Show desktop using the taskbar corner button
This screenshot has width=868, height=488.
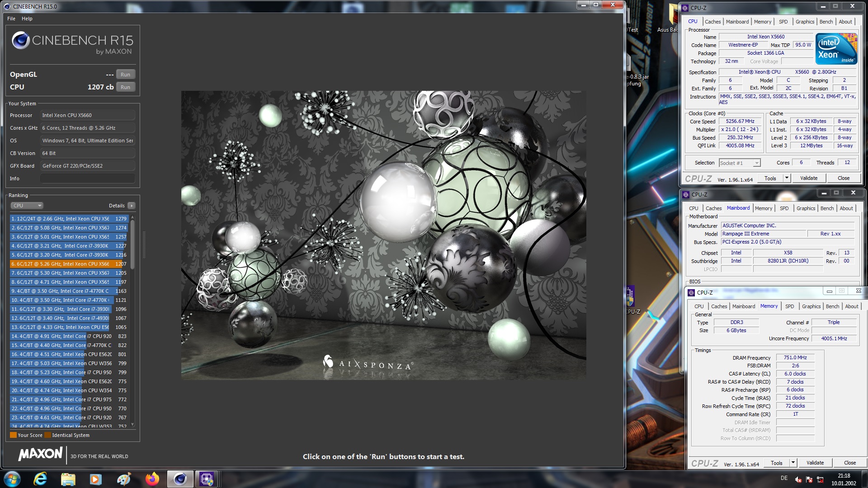coord(864,479)
